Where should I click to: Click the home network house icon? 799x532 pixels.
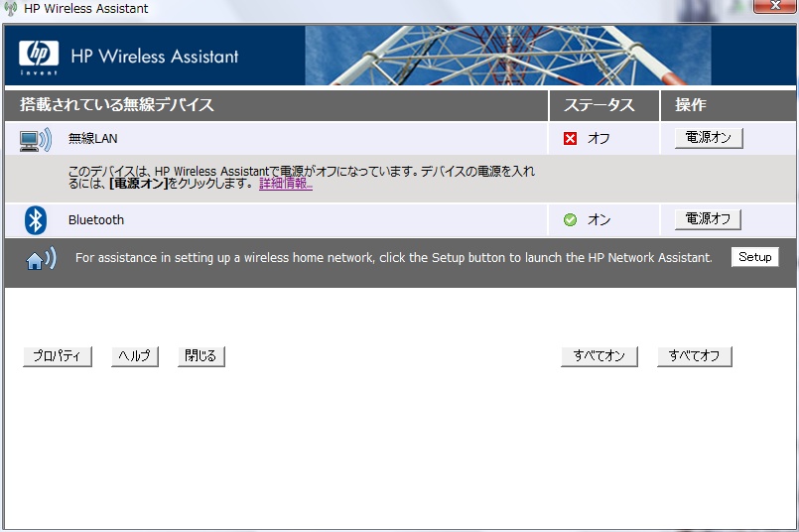41,258
